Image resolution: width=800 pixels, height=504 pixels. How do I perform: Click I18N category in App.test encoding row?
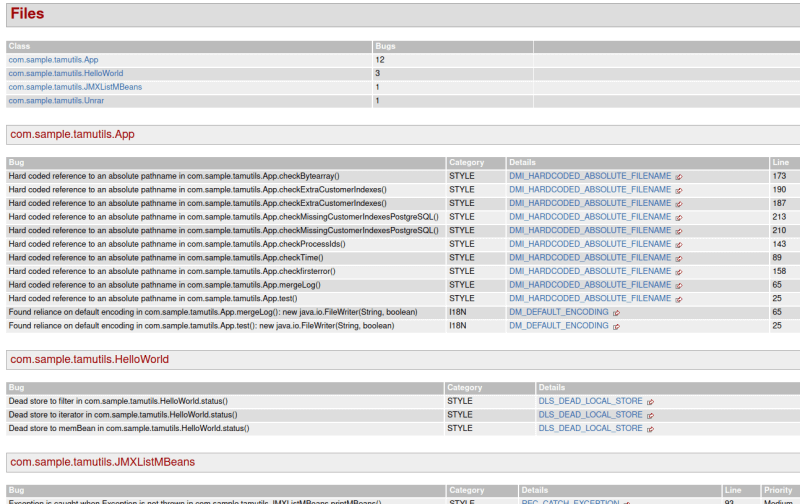(458, 325)
